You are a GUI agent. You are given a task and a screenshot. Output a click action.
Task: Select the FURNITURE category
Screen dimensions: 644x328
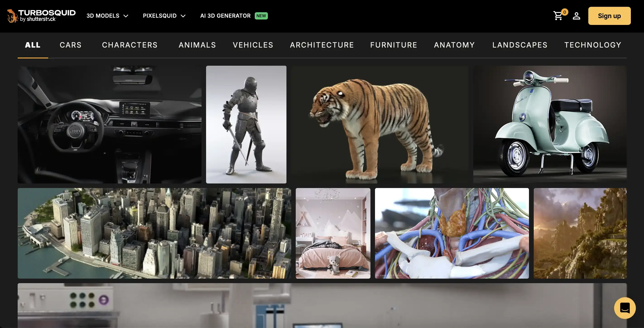pos(393,45)
